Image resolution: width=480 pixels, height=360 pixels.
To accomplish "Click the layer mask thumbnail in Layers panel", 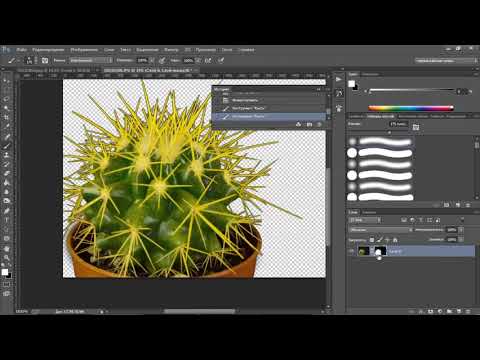I will [380, 251].
